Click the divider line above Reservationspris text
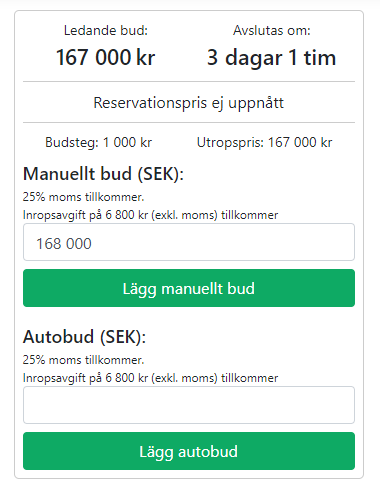Image resolution: width=380 pixels, height=490 pixels. [x=189, y=81]
